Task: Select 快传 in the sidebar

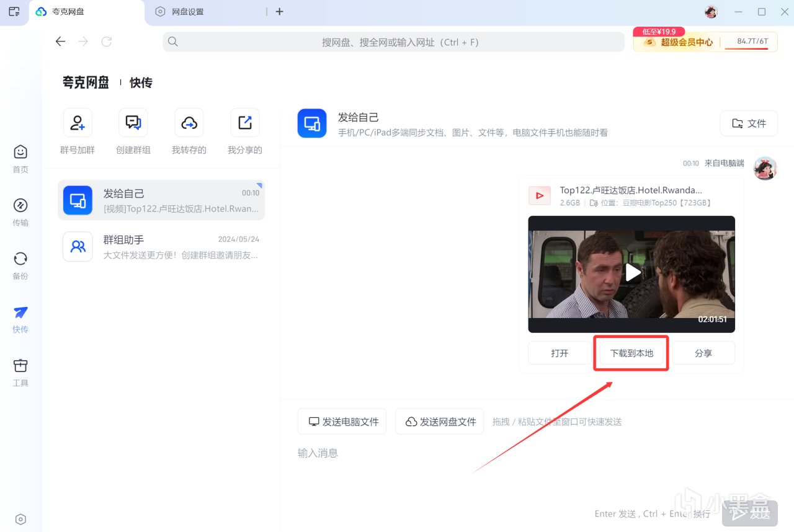Action: [20, 319]
